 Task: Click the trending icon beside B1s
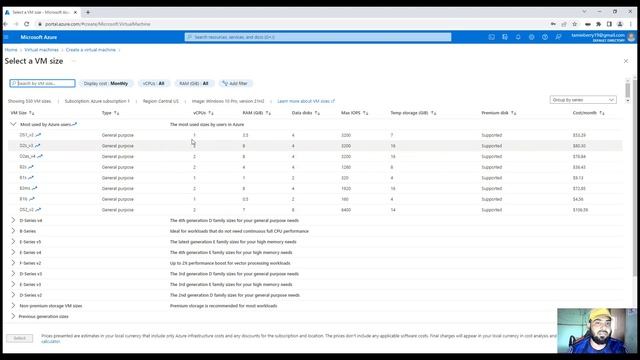pos(31,178)
